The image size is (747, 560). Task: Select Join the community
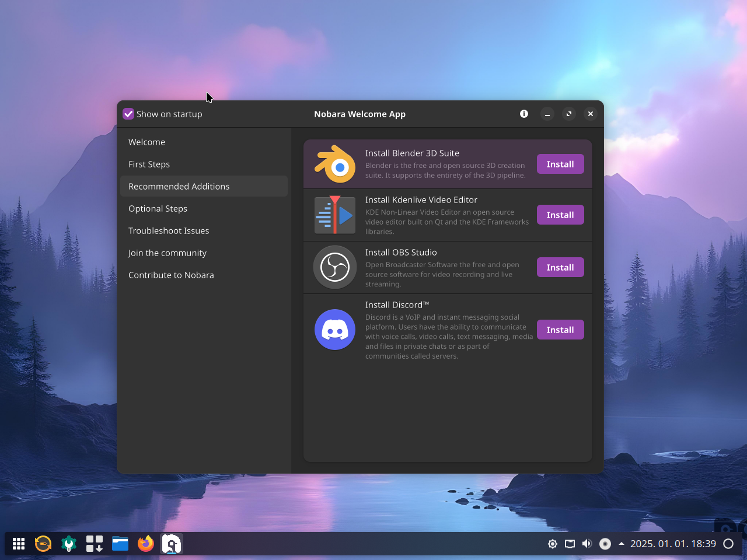point(204,253)
